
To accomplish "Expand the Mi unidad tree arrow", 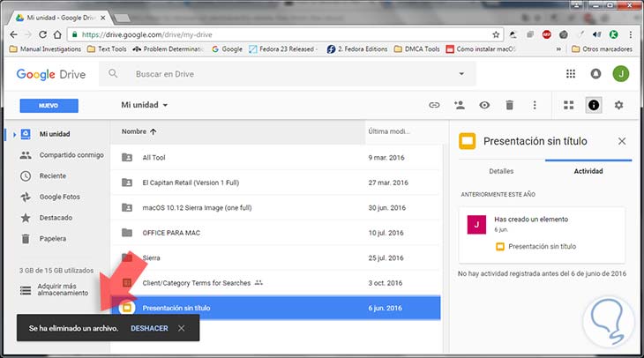I will (x=14, y=134).
